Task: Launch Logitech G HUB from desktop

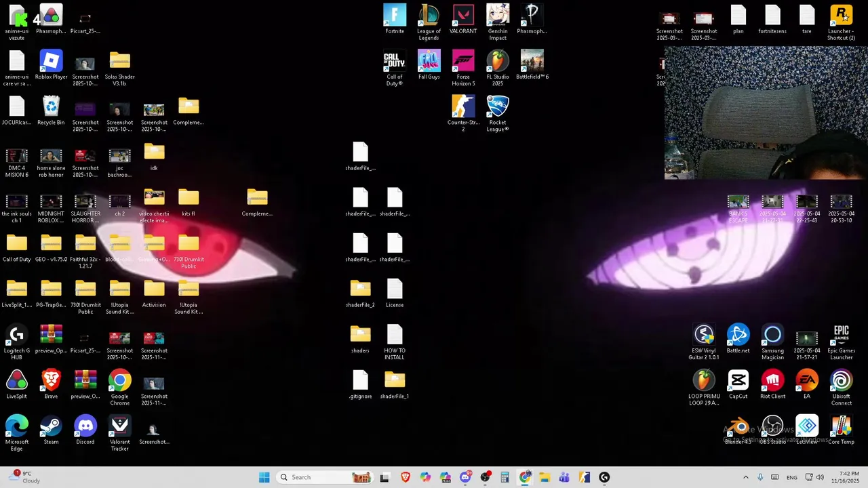Action: click(16, 342)
